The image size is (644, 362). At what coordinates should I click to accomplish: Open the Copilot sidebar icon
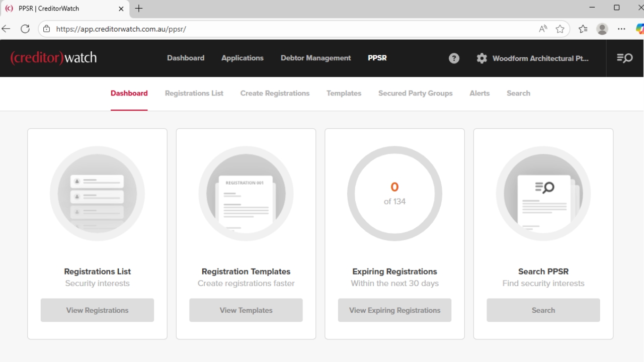[x=640, y=29]
